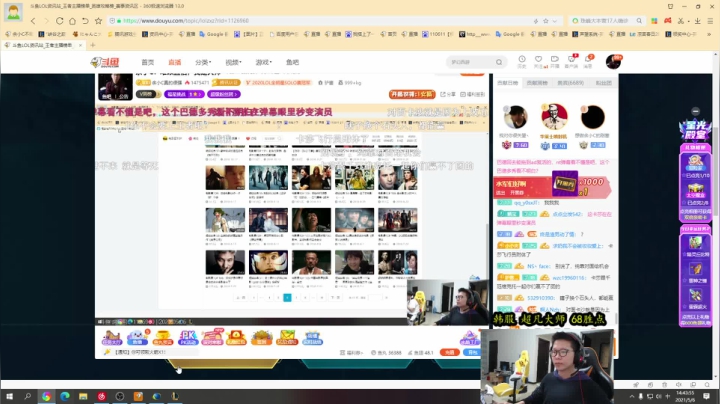Image resolution: width=720 pixels, height=404 pixels.
Task: Click the Douyu logo
Action: coord(105,62)
